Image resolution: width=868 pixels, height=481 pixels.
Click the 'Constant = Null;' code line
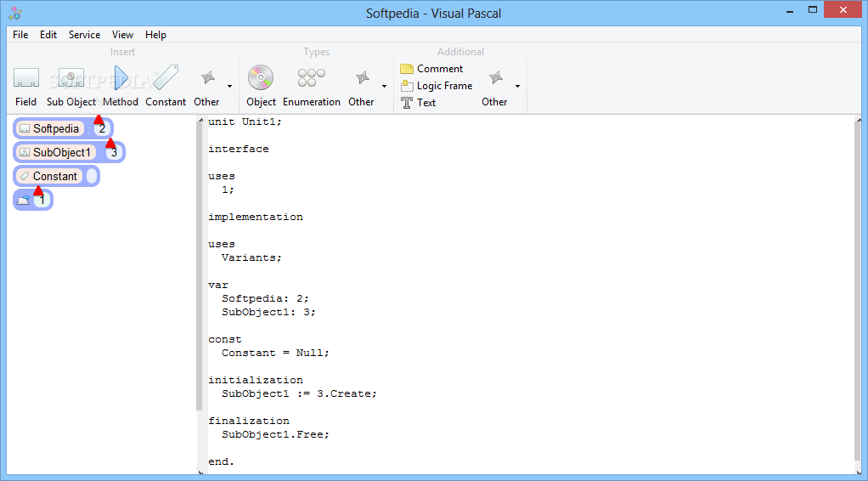tap(275, 353)
